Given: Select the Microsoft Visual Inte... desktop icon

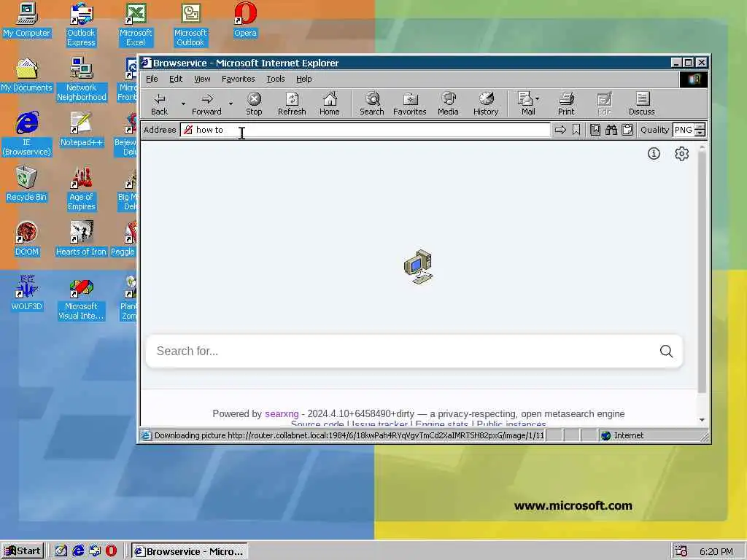Looking at the screenshot, I should tap(81, 298).
